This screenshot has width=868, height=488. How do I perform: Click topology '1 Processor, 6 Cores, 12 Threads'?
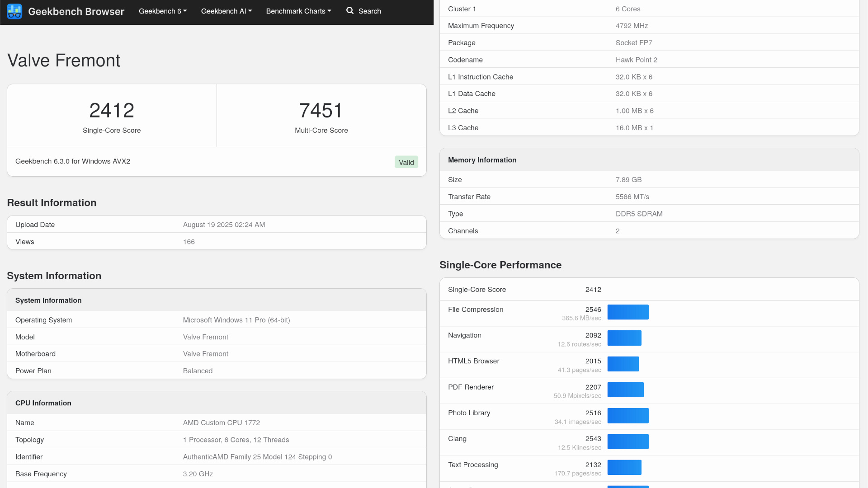pos(236,440)
